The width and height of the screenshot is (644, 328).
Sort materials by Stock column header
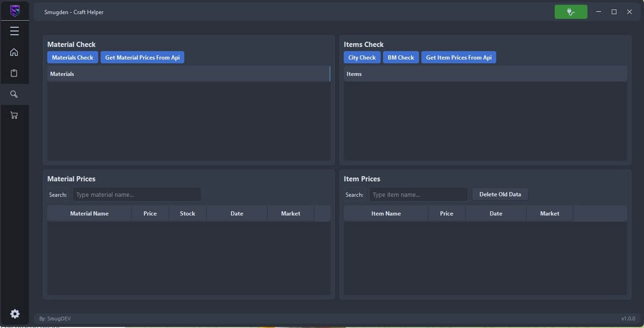[187, 214]
